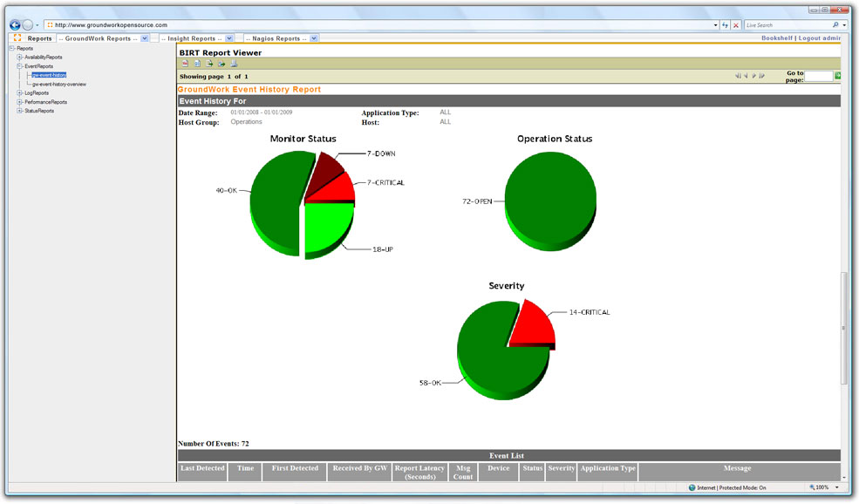Screen dimensions: 859x504
Task: Click the Live Search magnifier icon
Action: point(835,25)
